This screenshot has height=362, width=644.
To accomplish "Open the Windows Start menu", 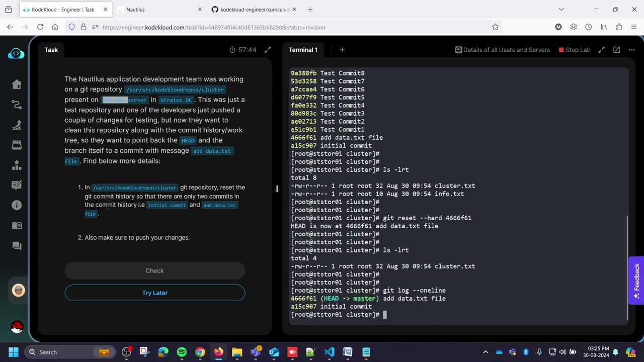I will [14, 352].
